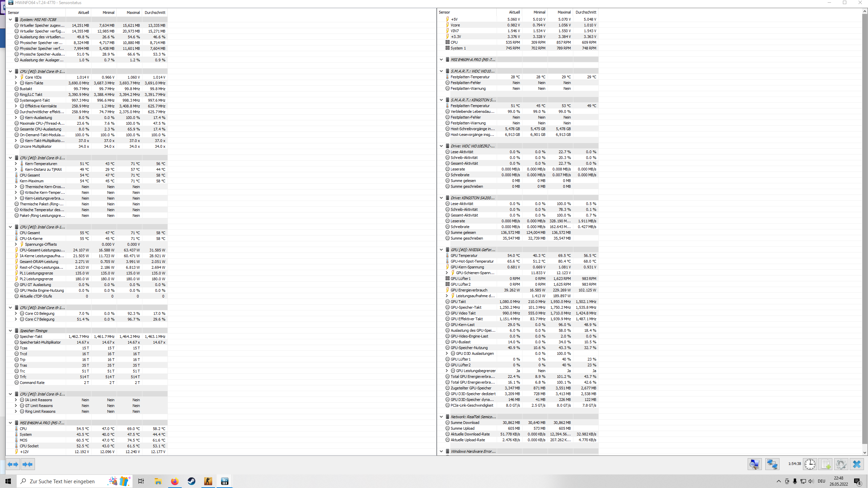Click the monitor with magnifier icon
The width and height of the screenshot is (868, 488).
click(754, 464)
